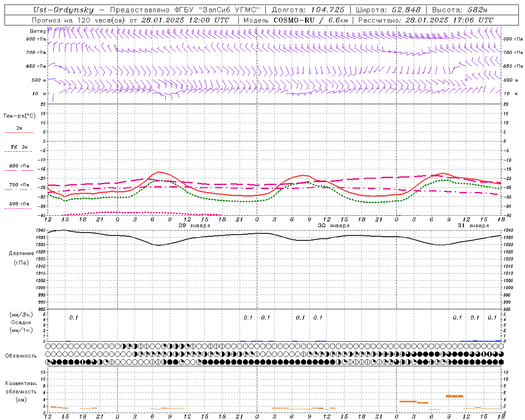Click the Давление panel label
The height and width of the screenshot is (420, 525).
point(21,253)
